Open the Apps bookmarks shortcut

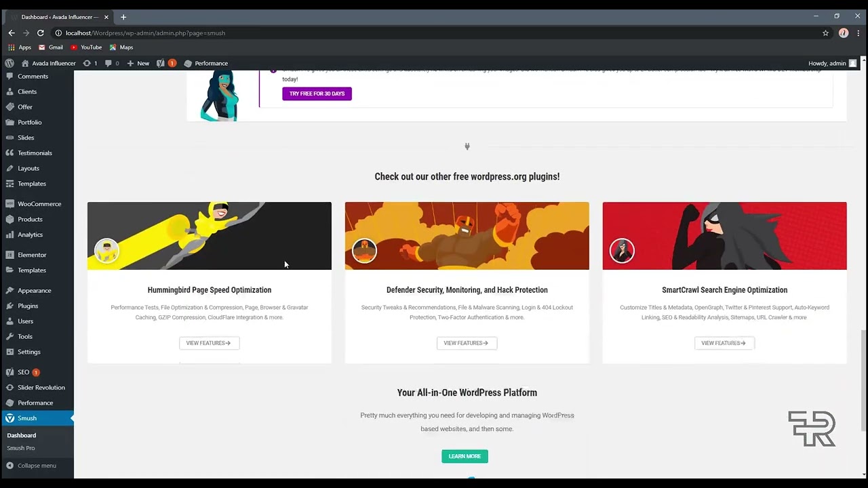20,47
